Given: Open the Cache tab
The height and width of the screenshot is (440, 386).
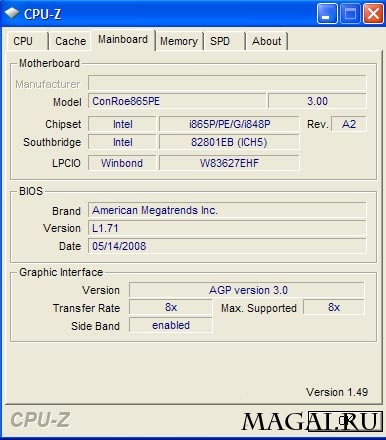Looking at the screenshot, I should pyautogui.click(x=70, y=41).
